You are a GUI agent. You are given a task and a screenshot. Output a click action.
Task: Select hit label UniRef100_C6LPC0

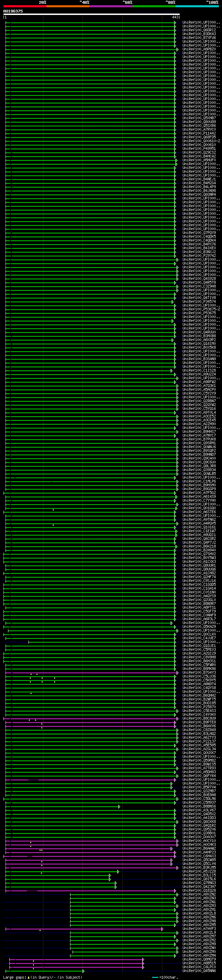tap(199, 967)
